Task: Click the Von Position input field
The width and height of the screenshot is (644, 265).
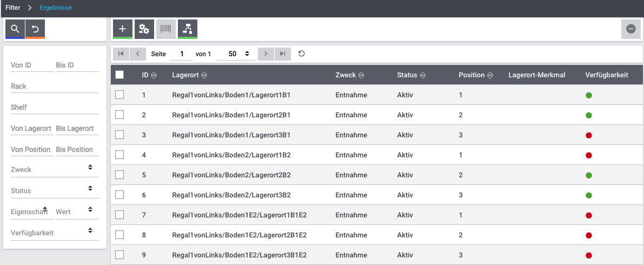Action: 32,150
